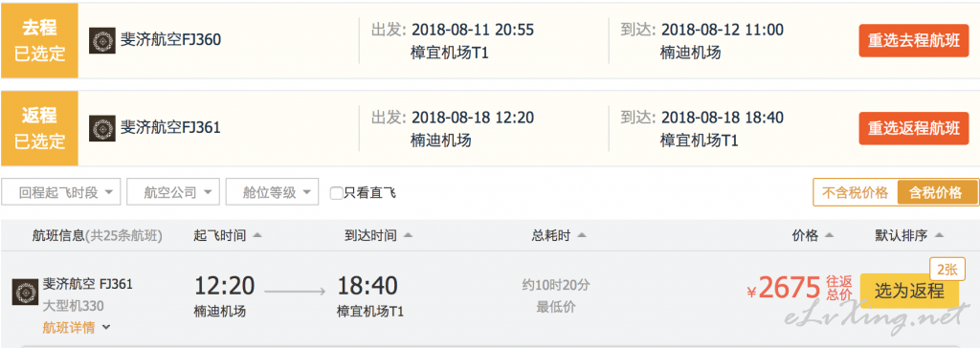
Task: Click the airline logo in the flight list row
Action: (x=26, y=293)
